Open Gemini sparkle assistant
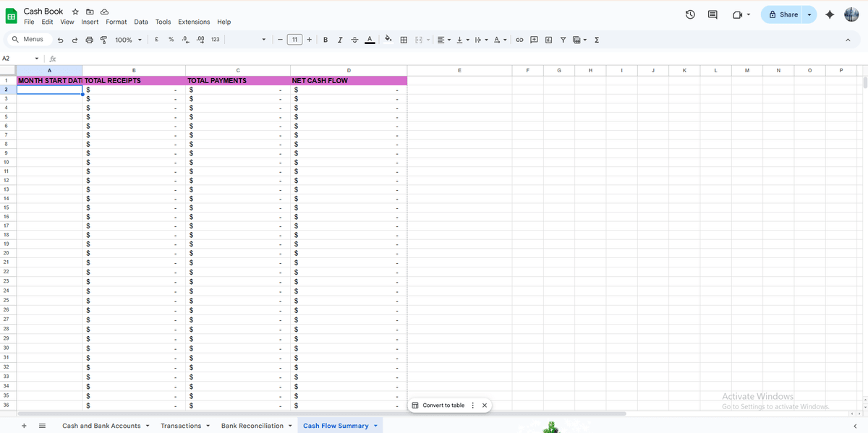Screen dimensions: 868x433 (830, 14)
